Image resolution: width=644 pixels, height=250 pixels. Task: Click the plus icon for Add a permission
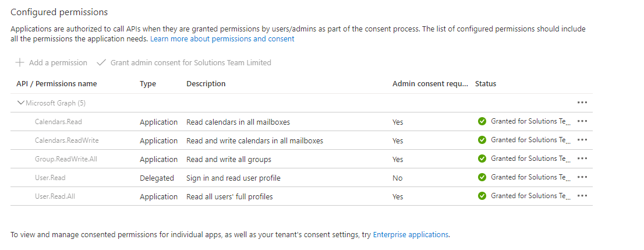(x=20, y=62)
